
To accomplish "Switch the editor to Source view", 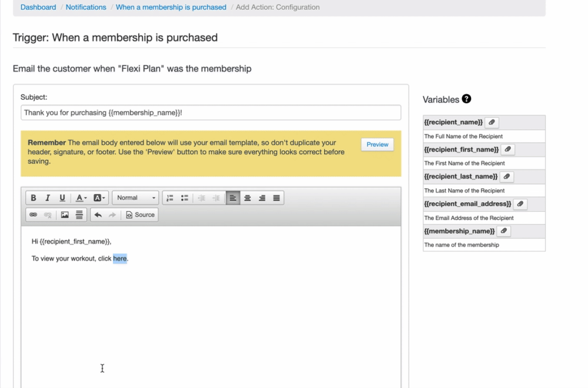I will [x=140, y=215].
